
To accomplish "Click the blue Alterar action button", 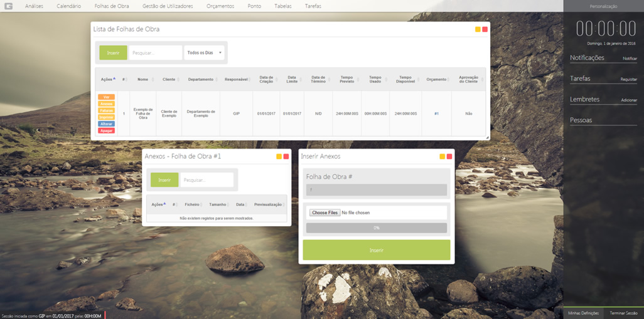I will point(106,124).
